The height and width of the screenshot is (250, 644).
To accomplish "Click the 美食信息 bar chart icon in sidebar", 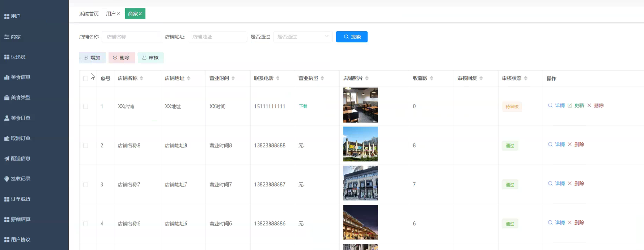I will 7,77.
